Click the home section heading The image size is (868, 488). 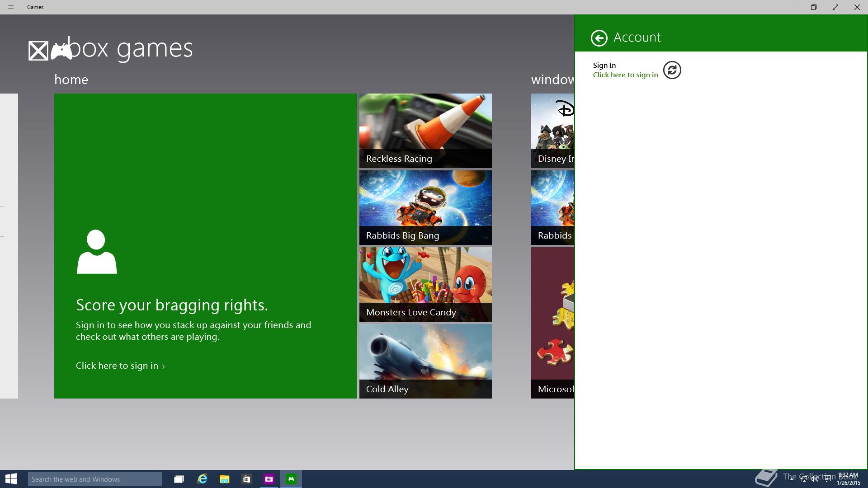pyautogui.click(x=71, y=80)
